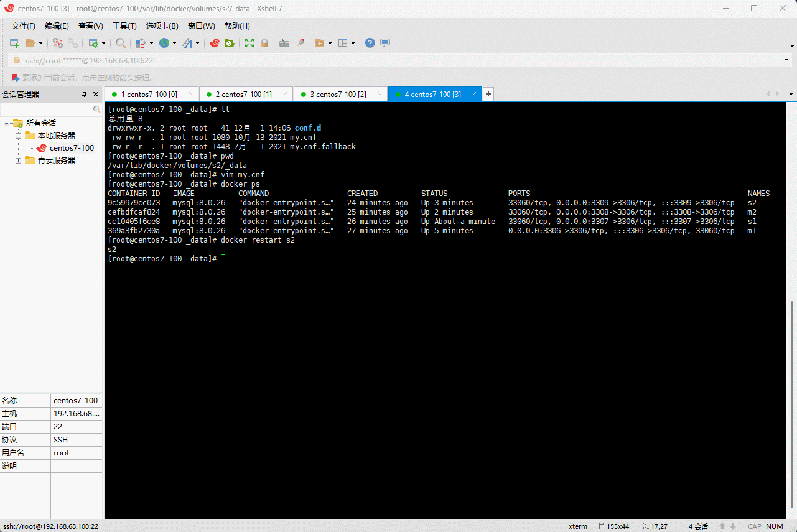
Task: Select the 青云服务器 folder
Action: [x=57, y=160]
